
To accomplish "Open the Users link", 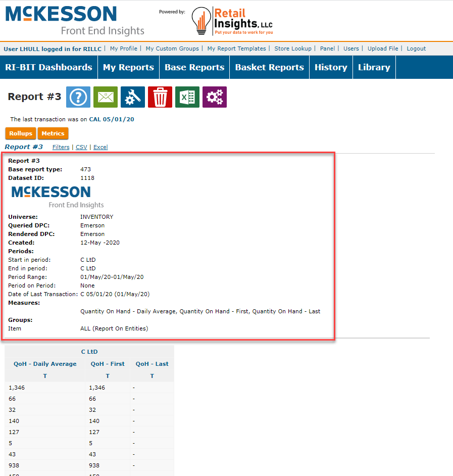I will pyautogui.click(x=351, y=49).
